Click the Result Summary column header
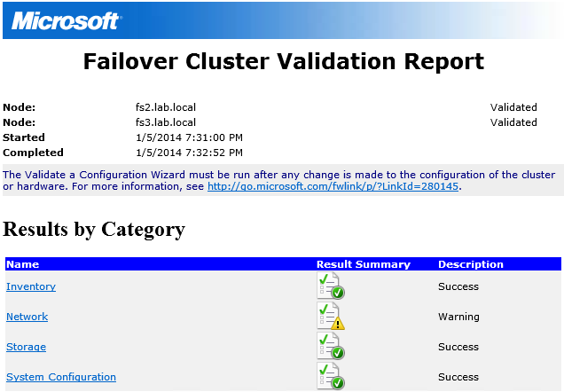This screenshot has height=392, width=564. tap(363, 264)
